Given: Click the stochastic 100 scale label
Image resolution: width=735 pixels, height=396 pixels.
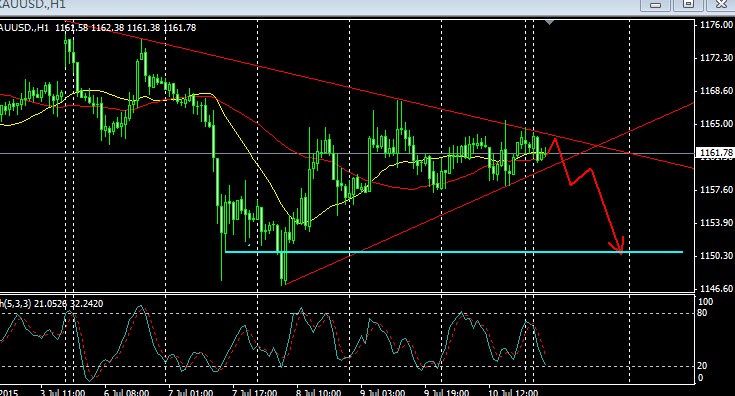Looking at the screenshot, I should [x=705, y=302].
